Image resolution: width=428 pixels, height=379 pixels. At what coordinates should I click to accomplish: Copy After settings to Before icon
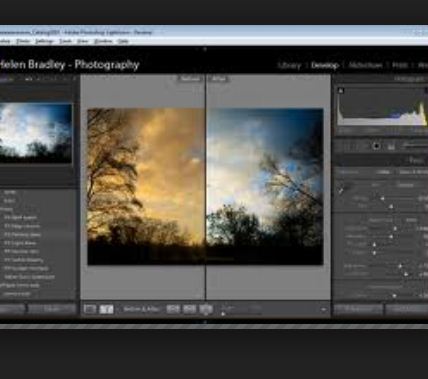tap(189, 309)
